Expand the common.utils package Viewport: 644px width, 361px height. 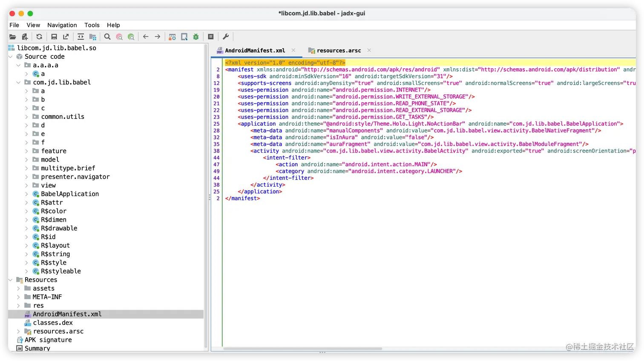(x=26, y=117)
